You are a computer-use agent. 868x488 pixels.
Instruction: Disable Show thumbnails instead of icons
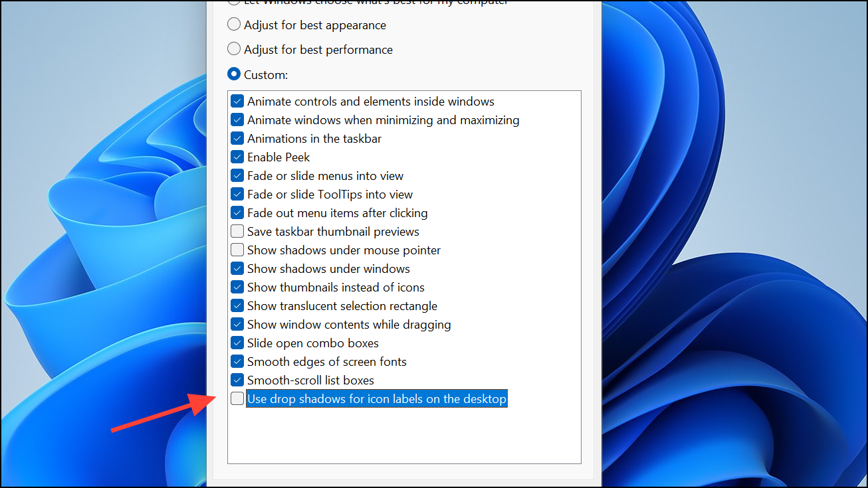pyautogui.click(x=237, y=287)
